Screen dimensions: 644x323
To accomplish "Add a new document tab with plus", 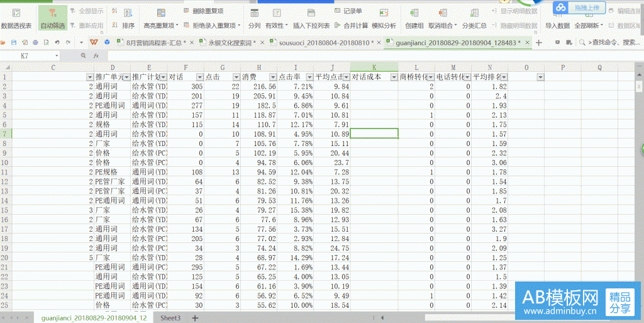I will tap(539, 42).
